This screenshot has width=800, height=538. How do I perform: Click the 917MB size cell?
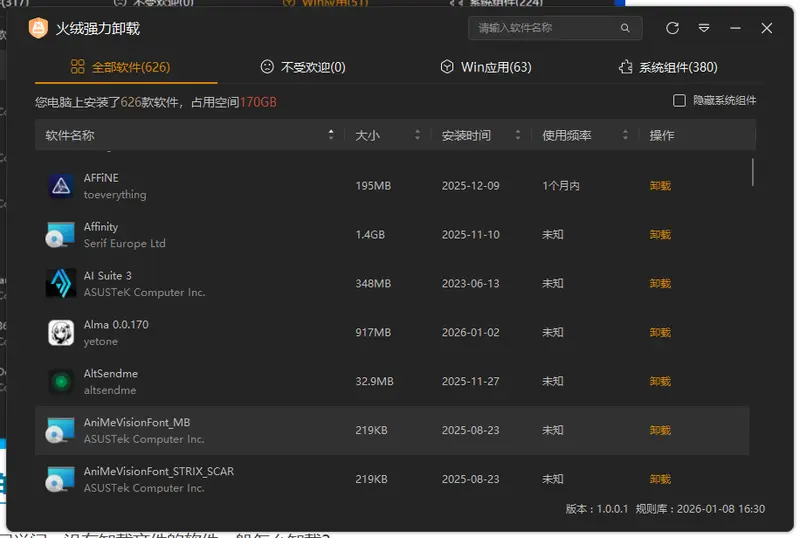coord(373,332)
